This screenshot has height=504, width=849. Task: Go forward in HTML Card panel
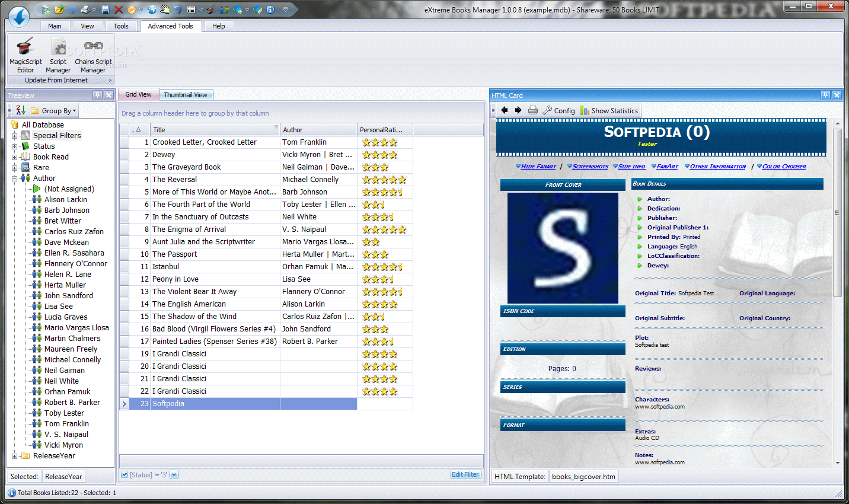tap(518, 110)
